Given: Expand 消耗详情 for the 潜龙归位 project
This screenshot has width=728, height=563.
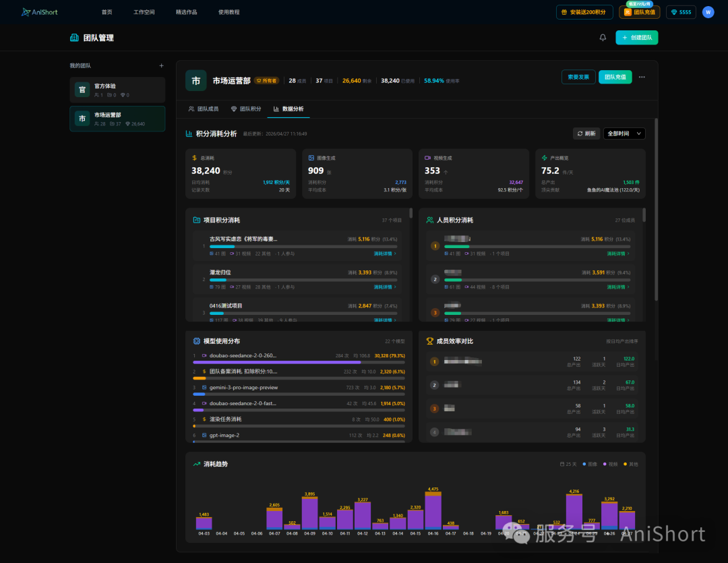Looking at the screenshot, I should pos(385,287).
